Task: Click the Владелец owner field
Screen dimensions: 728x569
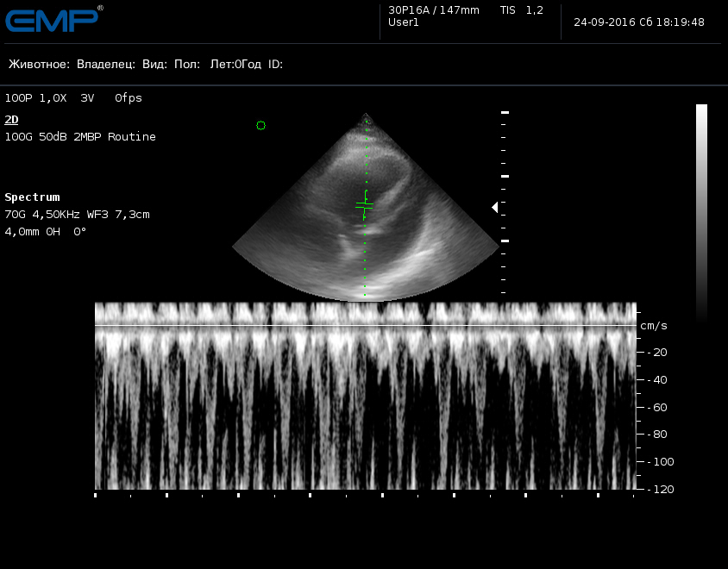Action: 106,64
